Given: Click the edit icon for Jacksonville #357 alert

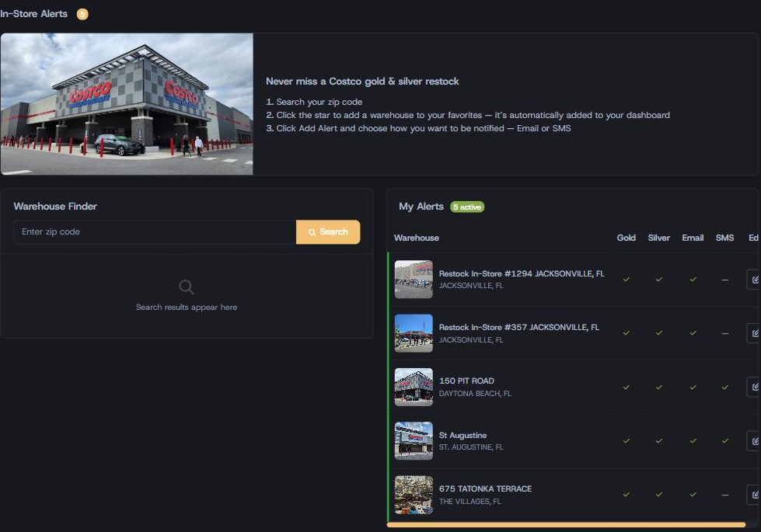Looking at the screenshot, I should 754,333.
